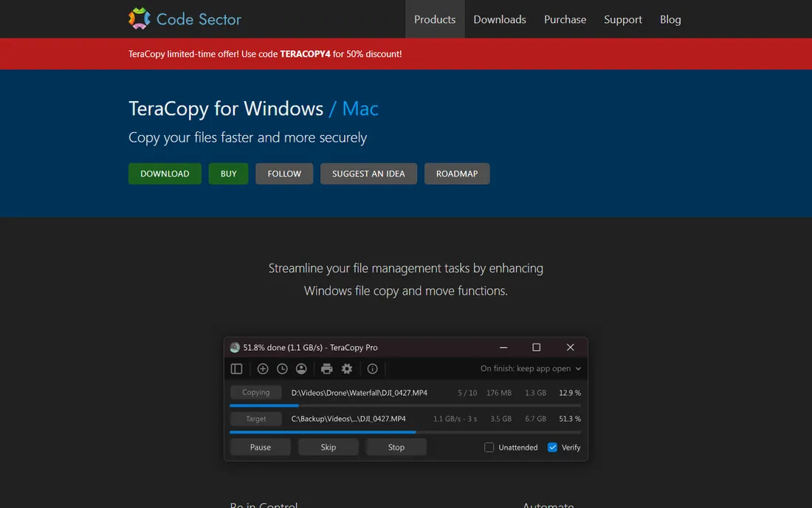Open the history clock icon

[x=282, y=368]
